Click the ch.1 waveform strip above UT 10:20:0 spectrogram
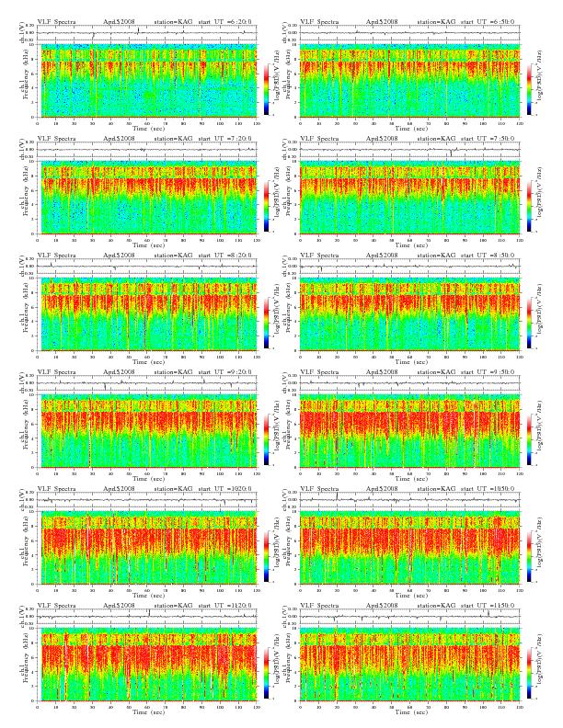Screen dimensions: 563x728 tap(147, 500)
